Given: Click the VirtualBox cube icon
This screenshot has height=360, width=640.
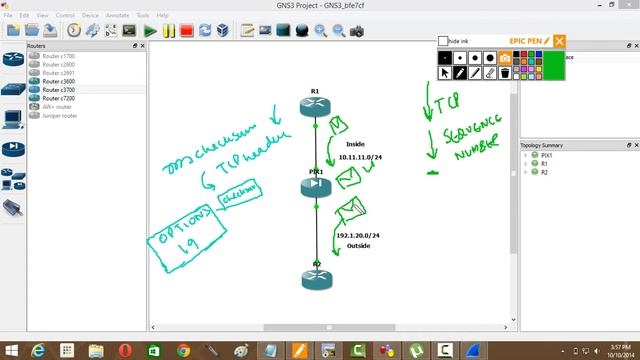Looking at the screenshot, I should [223, 31].
